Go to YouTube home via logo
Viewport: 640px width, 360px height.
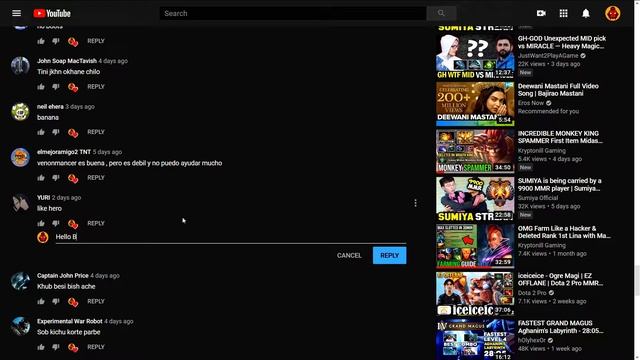pos(52,13)
